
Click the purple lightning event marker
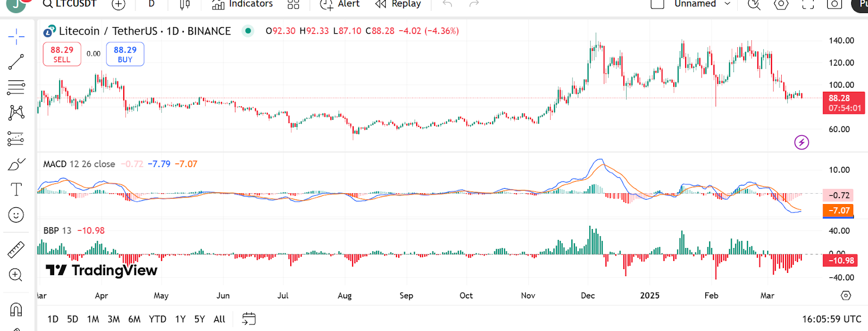(801, 142)
